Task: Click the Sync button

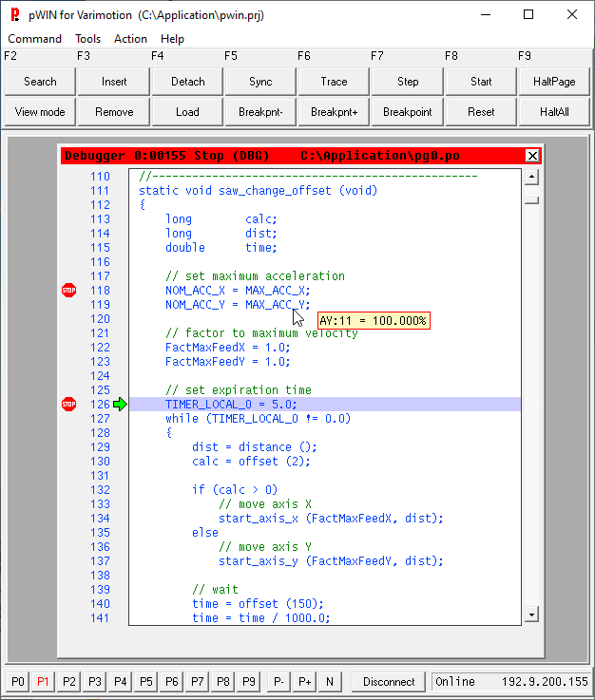Action: point(260,82)
